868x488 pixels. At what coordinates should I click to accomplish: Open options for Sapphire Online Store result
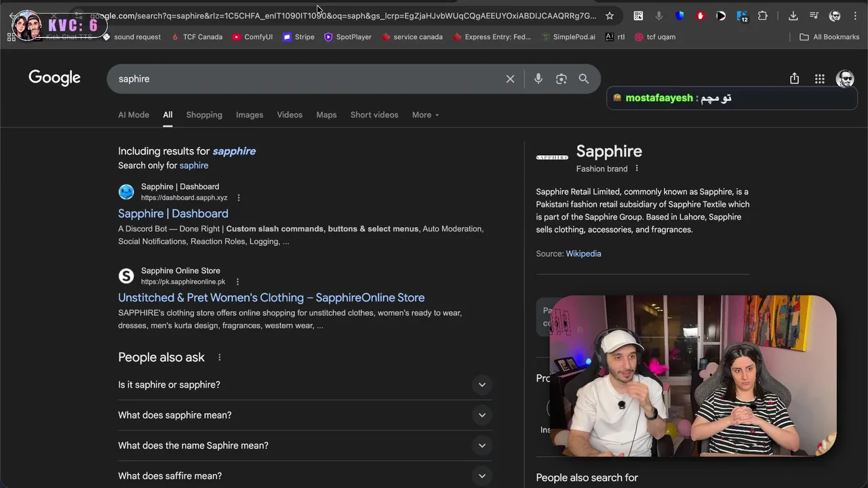coord(237,282)
